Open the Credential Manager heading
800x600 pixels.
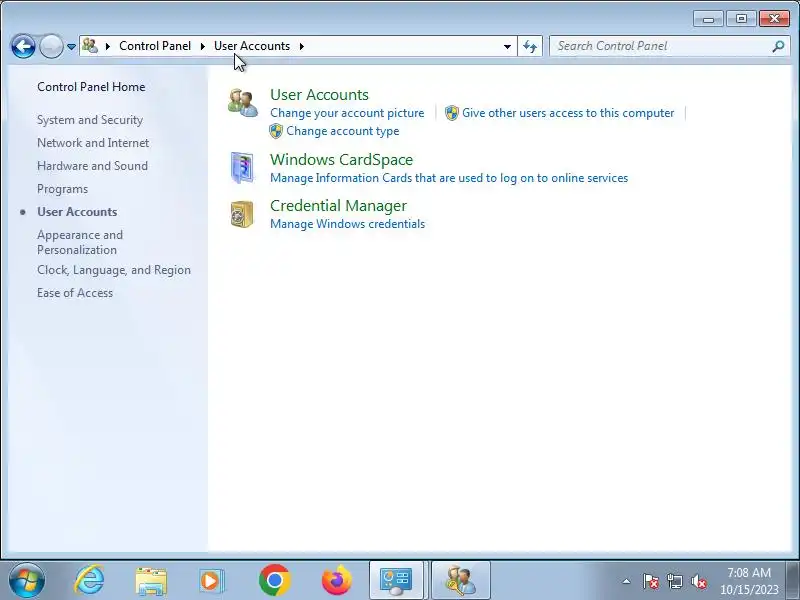coord(338,205)
